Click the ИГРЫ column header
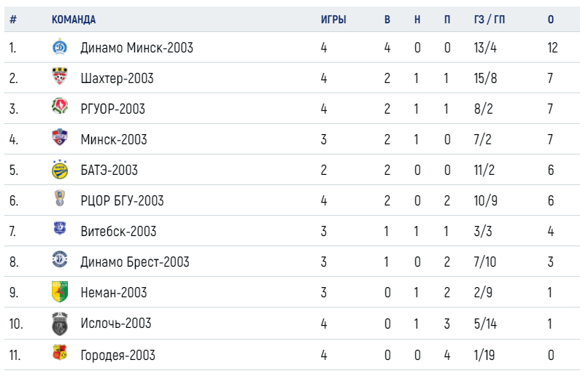The height and width of the screenshot is (376, 588). pos(333,20)
